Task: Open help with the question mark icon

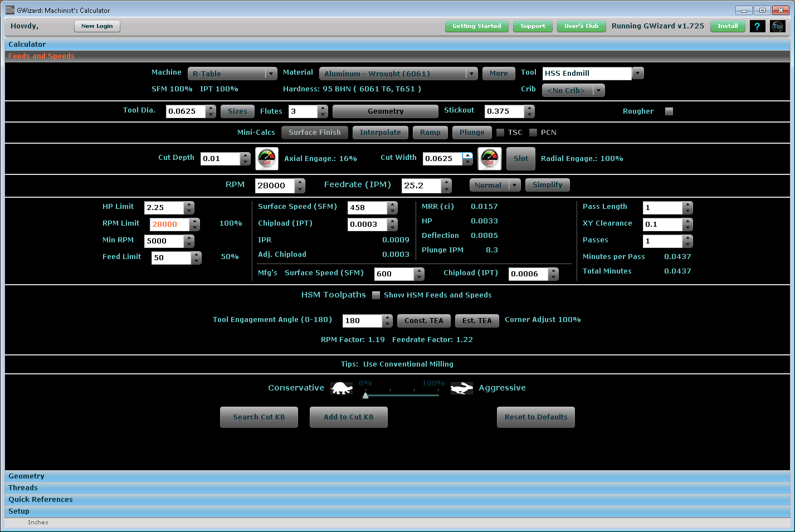Action: click(x=757, y=26)
